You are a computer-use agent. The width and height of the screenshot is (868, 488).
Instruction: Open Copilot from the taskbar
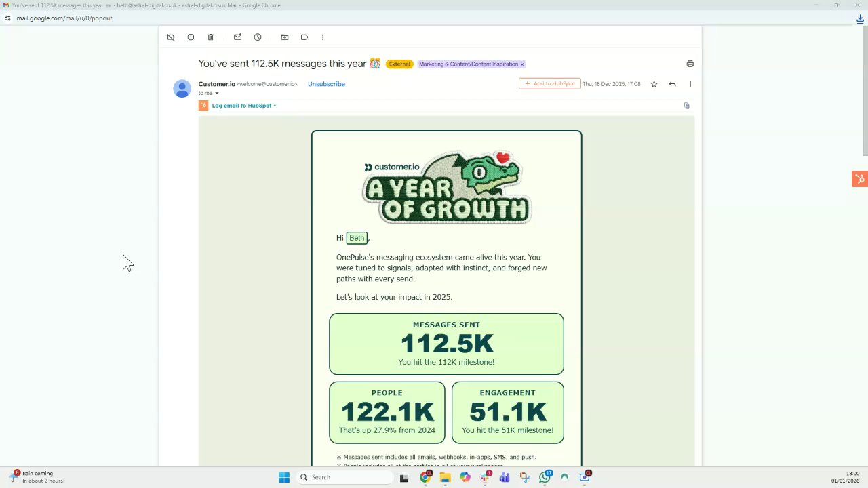(465, 477)
